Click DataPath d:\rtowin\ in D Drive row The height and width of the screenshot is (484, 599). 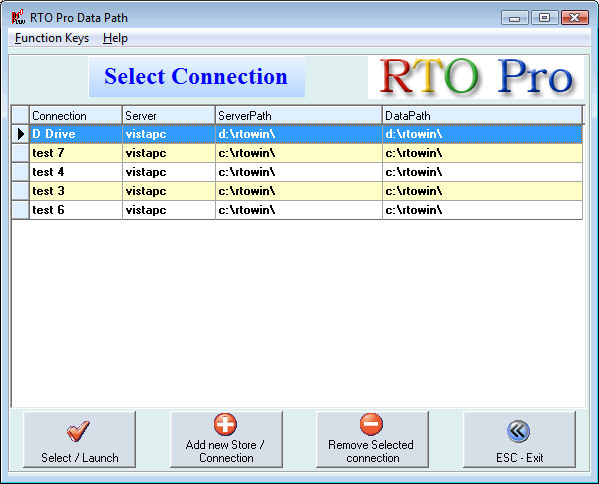(482, 134)
